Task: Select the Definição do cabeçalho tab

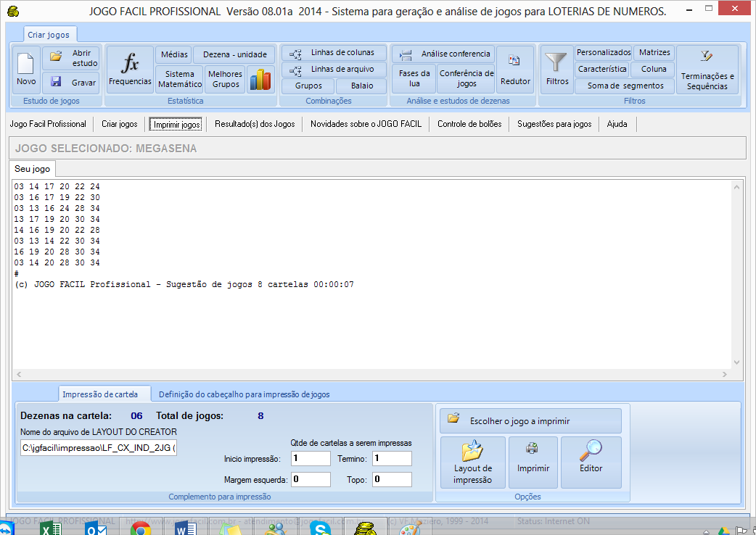Action: pos(244,394)
